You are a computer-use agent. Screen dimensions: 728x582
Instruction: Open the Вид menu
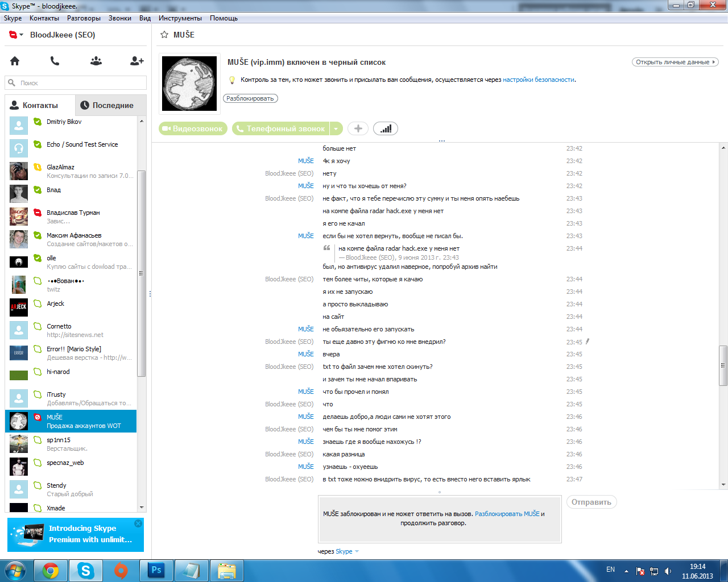click(x=145, y=18)
